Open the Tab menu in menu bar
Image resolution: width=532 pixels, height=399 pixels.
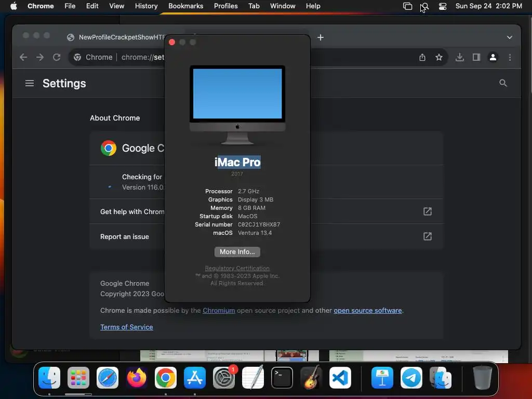[254, 6]
